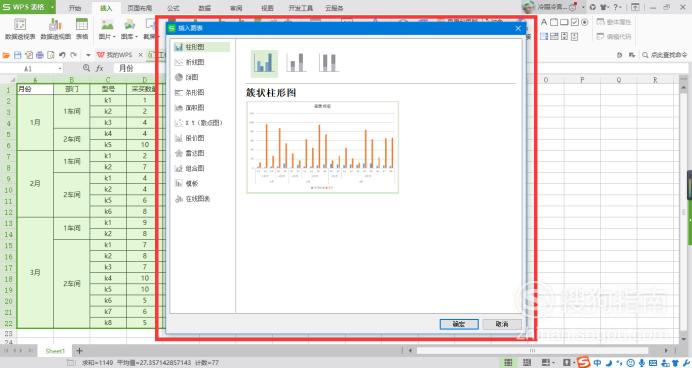
Task: Click horizontal scrollbar right arrow
Action: tap(666, 350)
